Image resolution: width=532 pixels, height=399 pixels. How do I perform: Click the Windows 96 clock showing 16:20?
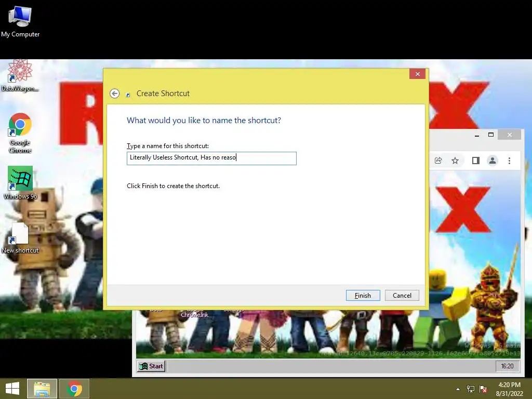(507, 366)
